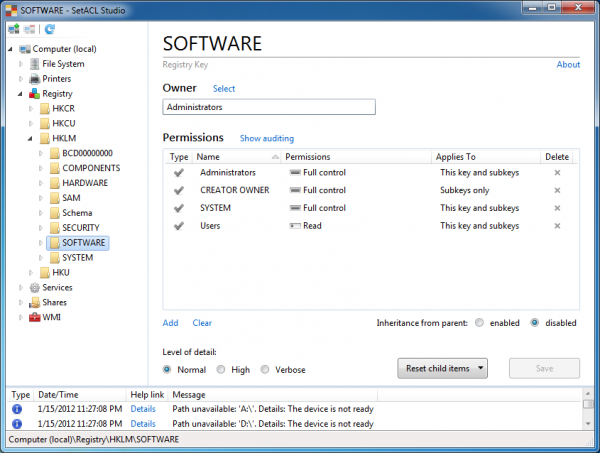The height and width of the screenshot is (453, 600).
Task: Click the HKCR folder icon
Action: coord(45,109)
